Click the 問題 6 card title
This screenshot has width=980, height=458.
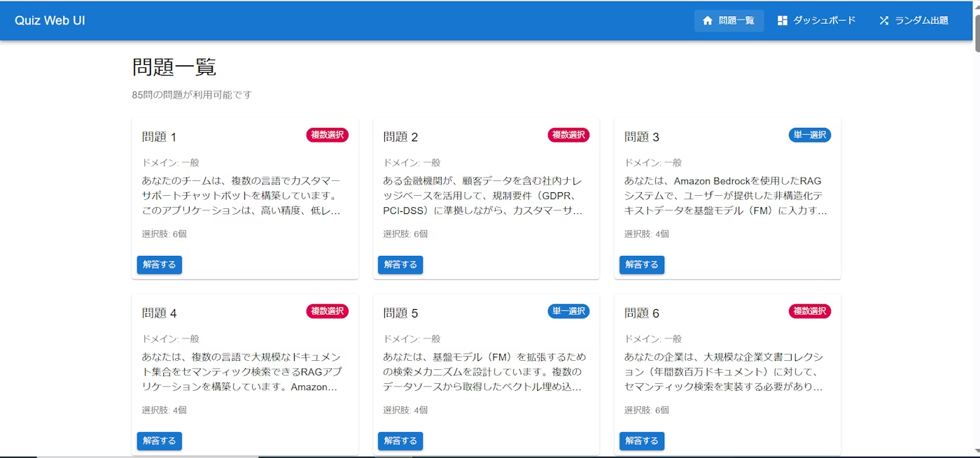[x=642, y=313]
